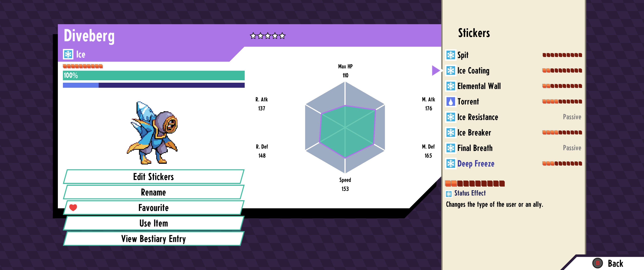Click the Torrent water drop icon
This screenshot has width=644, height=270.
450,102
